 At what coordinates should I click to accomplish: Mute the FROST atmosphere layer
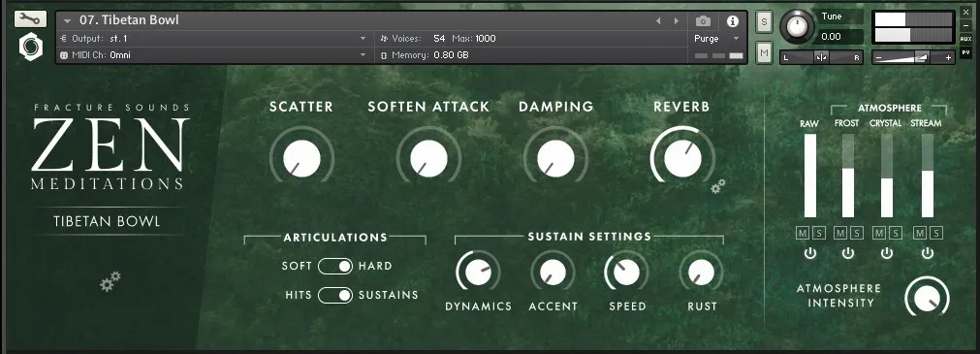point(840,234)
